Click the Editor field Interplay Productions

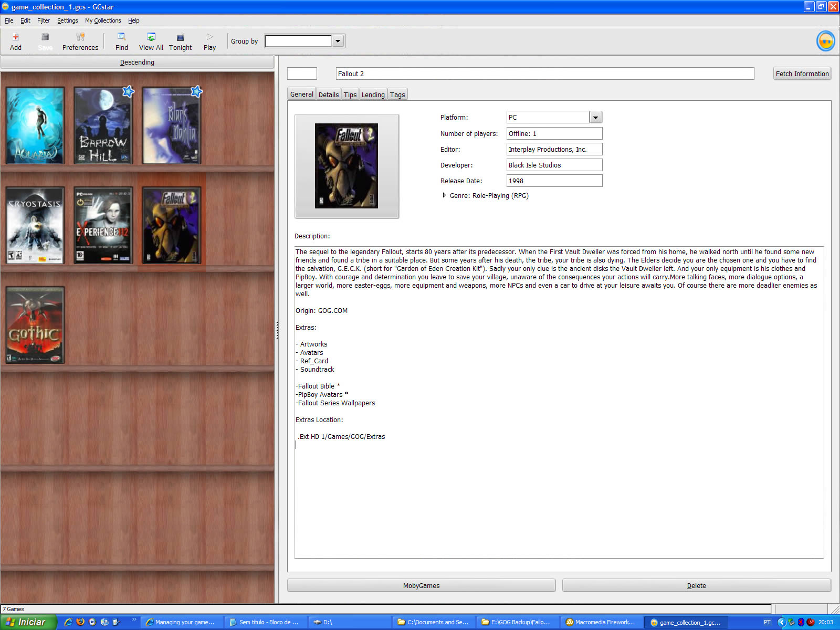pos(554,149)
